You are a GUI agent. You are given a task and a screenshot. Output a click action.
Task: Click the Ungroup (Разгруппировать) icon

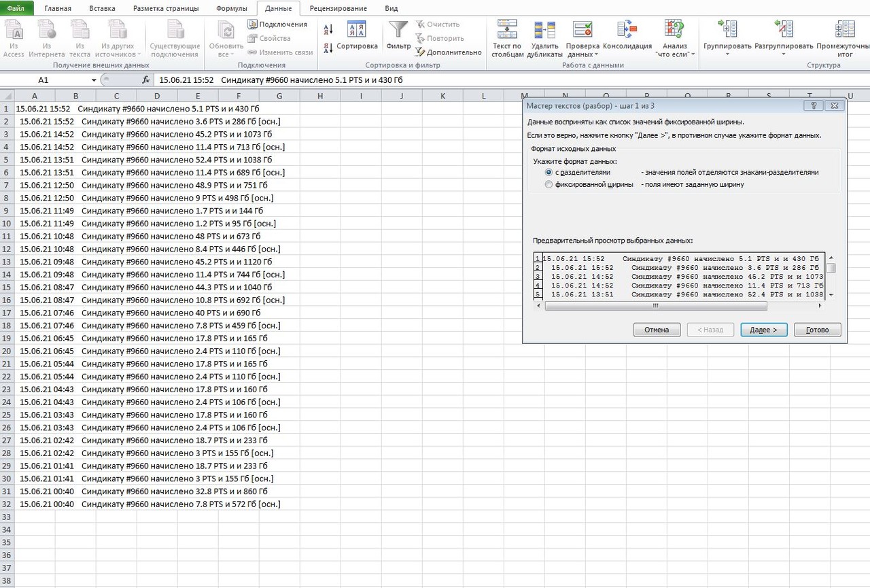[784, 29]
